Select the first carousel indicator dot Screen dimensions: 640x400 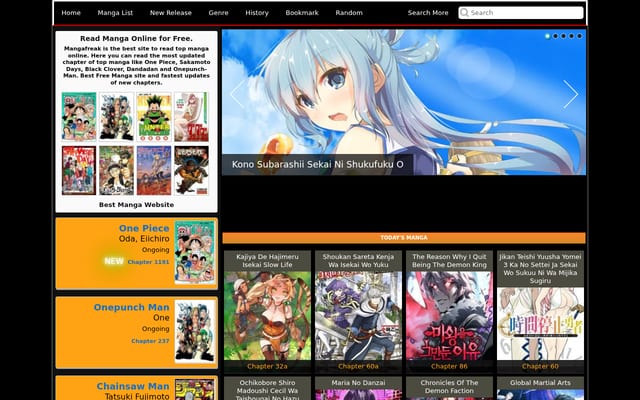pos(547,36)
